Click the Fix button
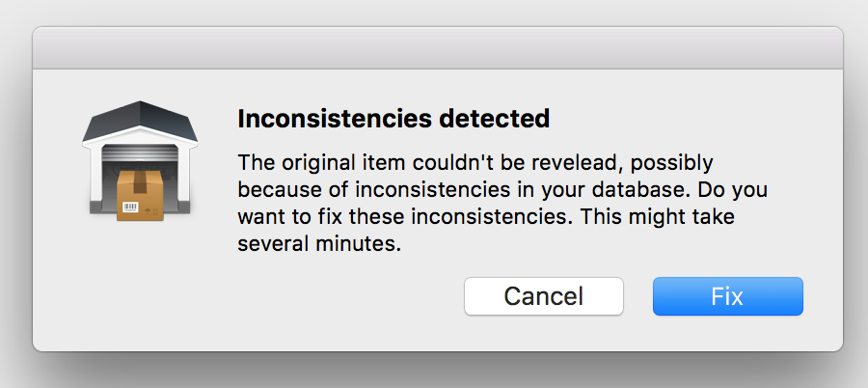Viewport: 868px width, 388px height. [x=727, y=296]
